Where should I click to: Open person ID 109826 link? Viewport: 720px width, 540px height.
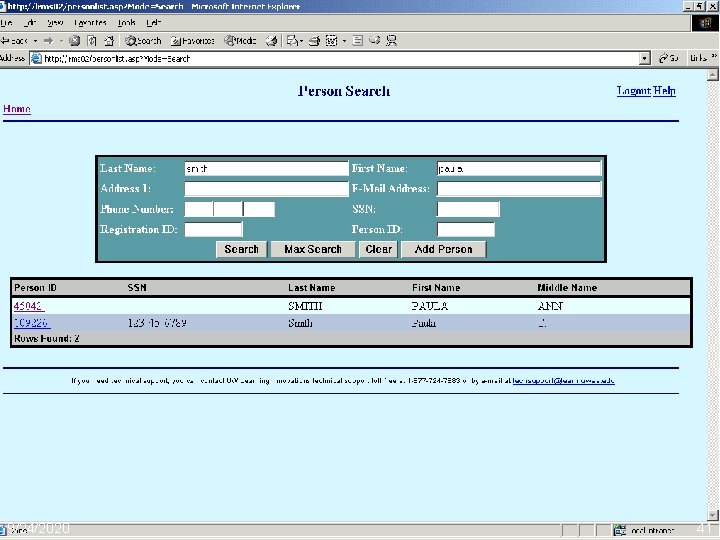32,323
